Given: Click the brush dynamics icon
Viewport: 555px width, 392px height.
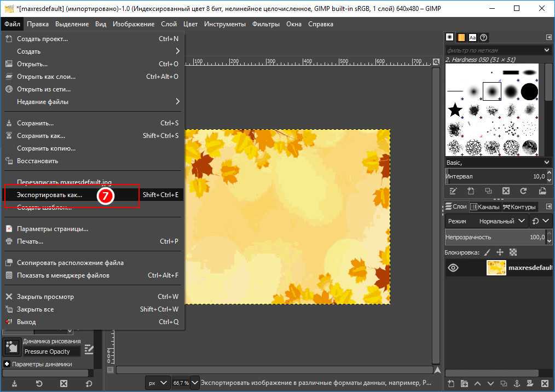Looking at the screenshot, I should tap(11, 347).
